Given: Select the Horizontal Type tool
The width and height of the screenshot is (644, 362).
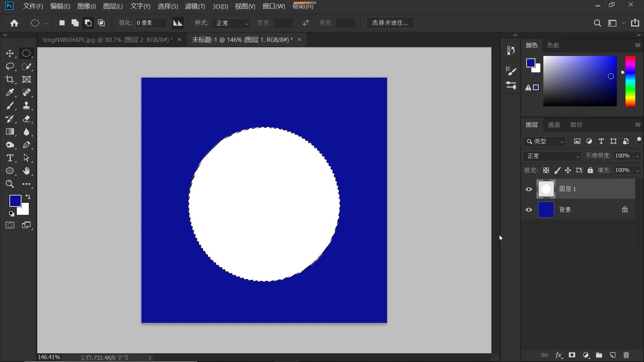Looking at the screenshot, I should pos(10,158).
